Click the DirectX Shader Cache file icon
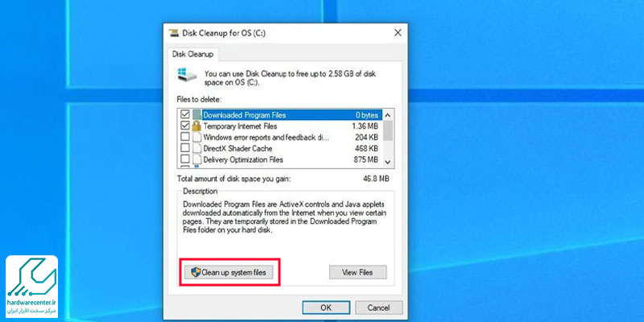 [x=196, y=149]
